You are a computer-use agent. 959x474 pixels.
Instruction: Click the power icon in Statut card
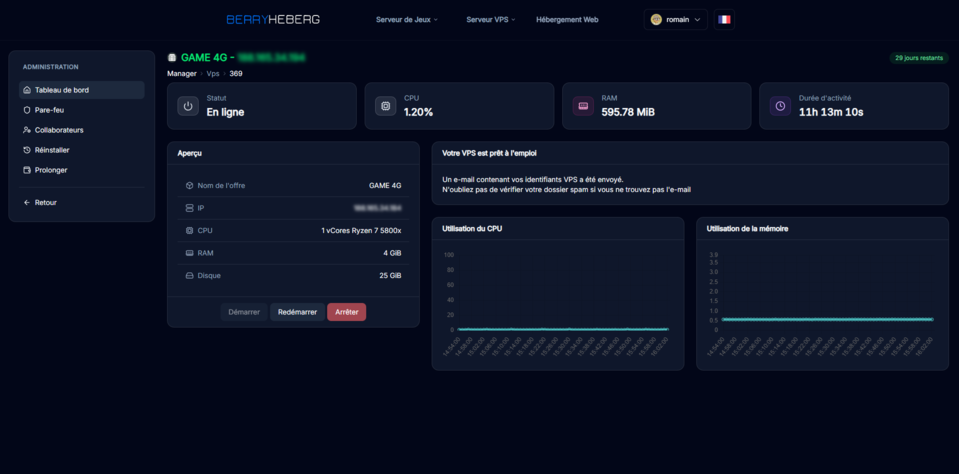coord(188,106)
